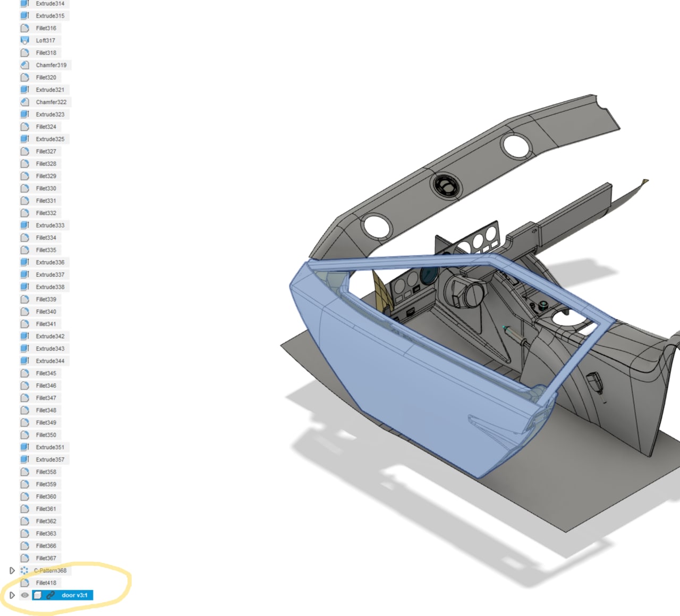The image size is (680, 616).
Task: Click the Fillet340 feature icon
Action: coord(24,311)
